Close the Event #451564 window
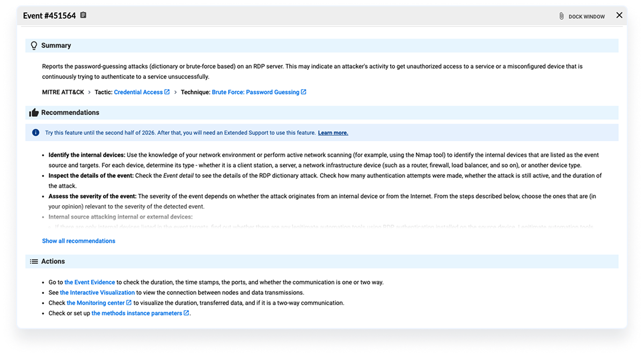This screenshot has width=644, height=356. click(x=619, y=16)
